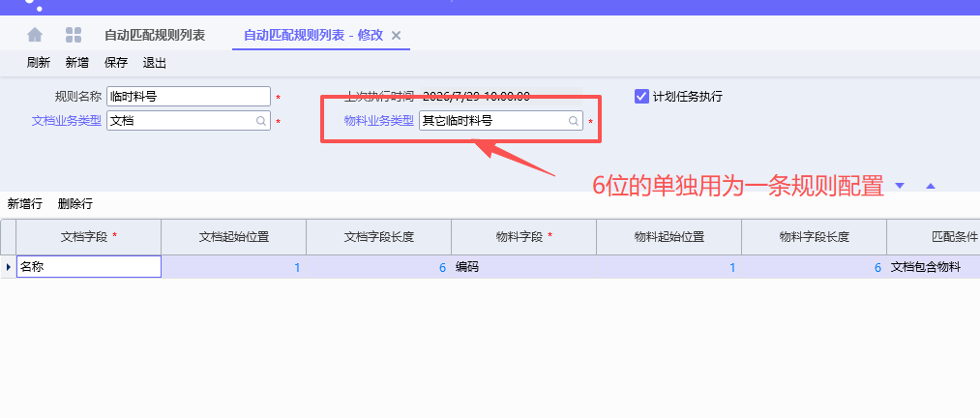Image resolution: width=980 pixels, height=418 pixels.
Task: Focus the 规则名称 input field
Action: (x=189, y=96)
